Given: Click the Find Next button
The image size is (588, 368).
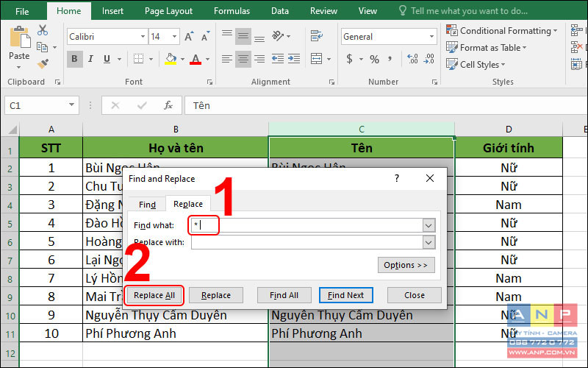Looking at the screenshot, I should pyautogui.click(x=345, y=295).
